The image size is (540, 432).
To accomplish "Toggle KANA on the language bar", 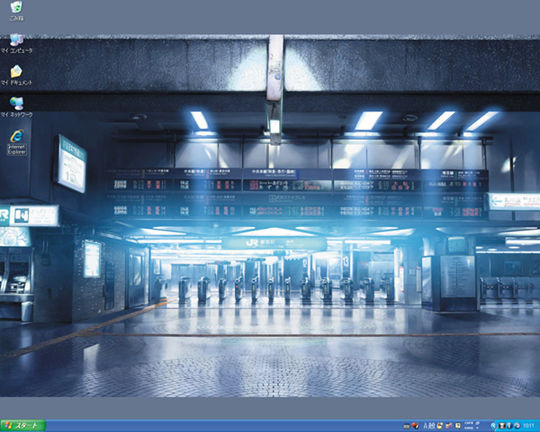I will click(x=469, y=428).
